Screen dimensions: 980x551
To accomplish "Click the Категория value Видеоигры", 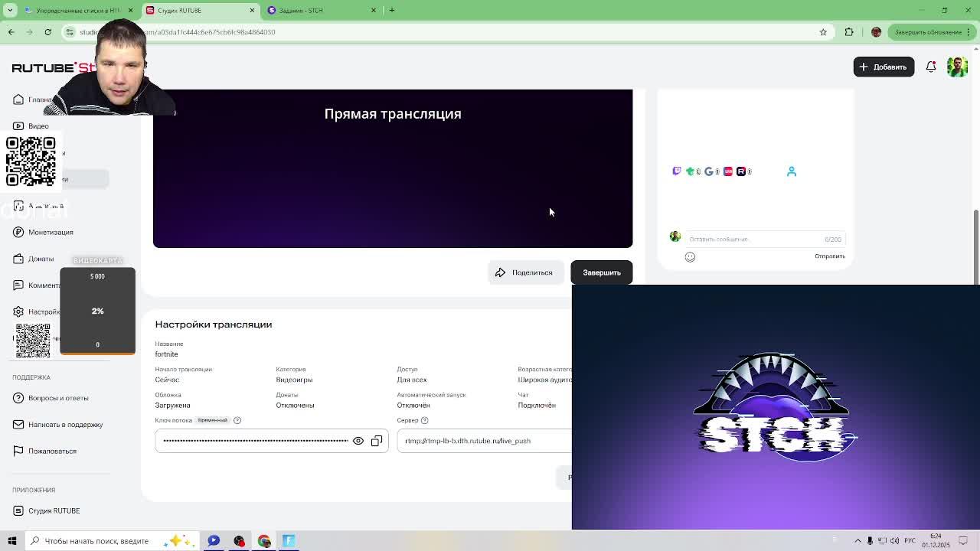I will point(294,380).
